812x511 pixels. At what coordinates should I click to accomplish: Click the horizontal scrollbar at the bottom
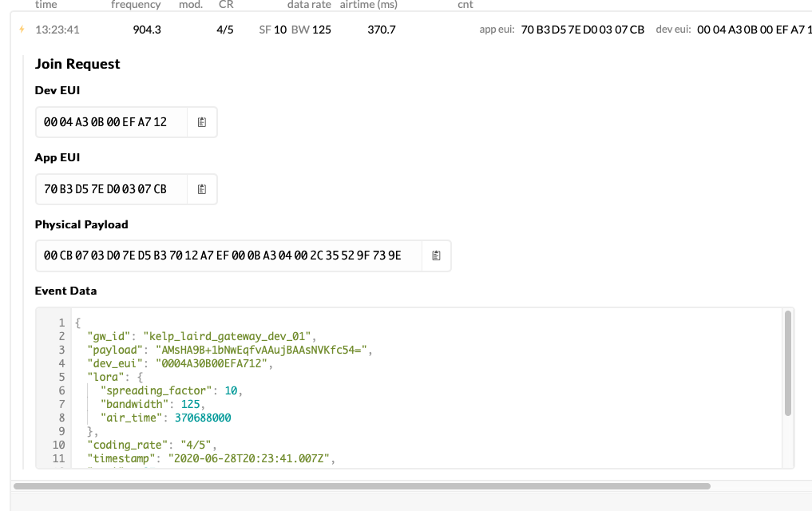362,486
